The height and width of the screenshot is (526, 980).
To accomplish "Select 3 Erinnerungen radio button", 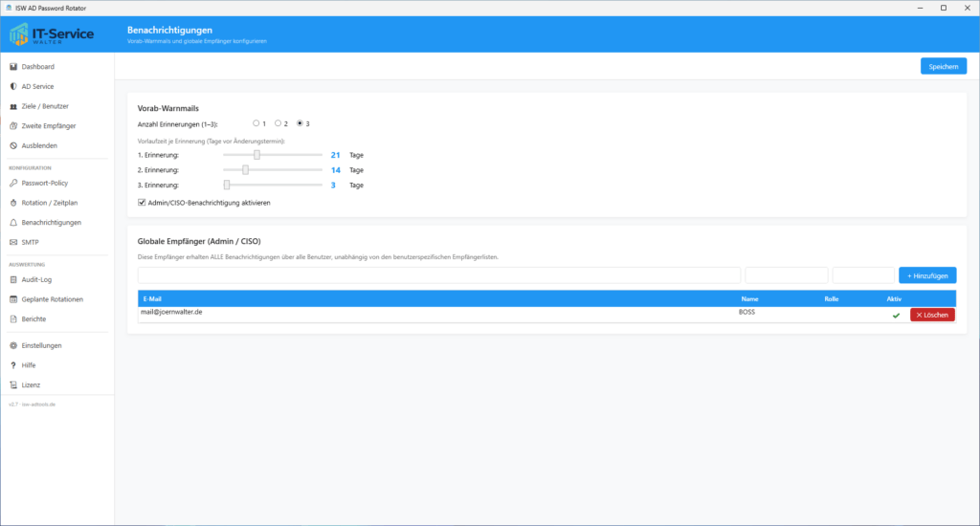I will 300,123.
